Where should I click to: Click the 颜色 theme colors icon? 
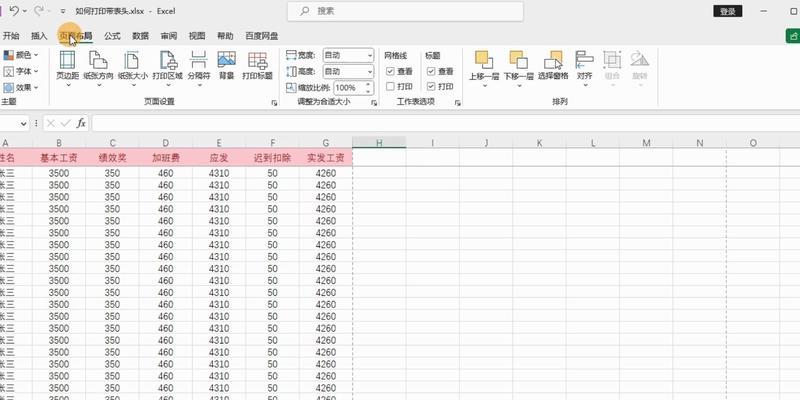[9, 55]
